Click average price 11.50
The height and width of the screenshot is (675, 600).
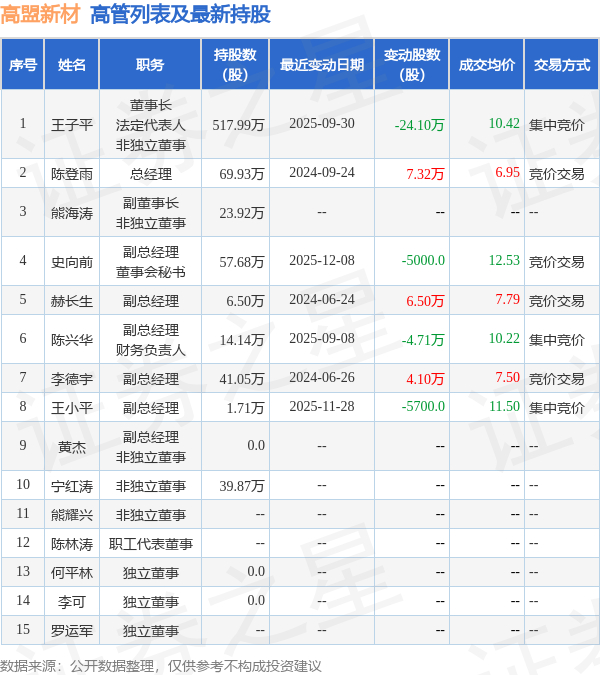[x=504, y=406]
